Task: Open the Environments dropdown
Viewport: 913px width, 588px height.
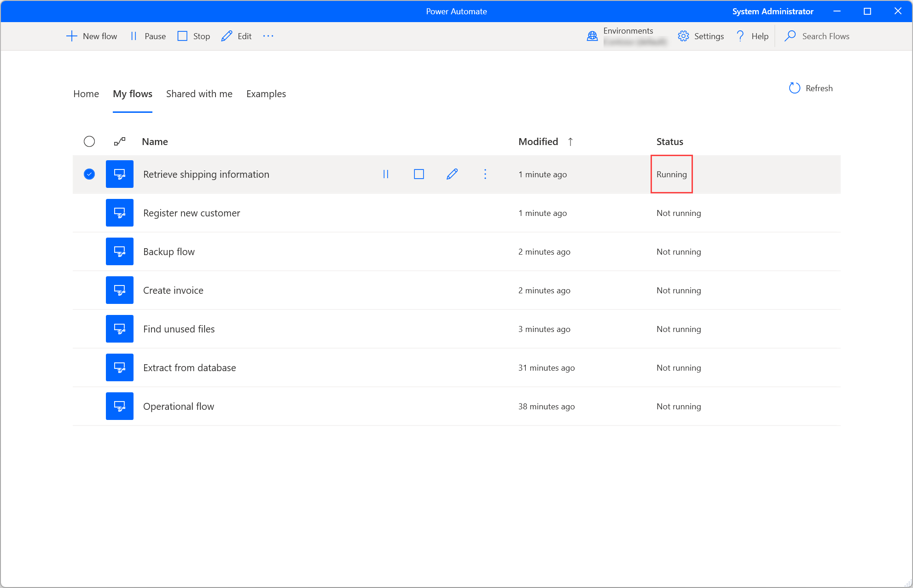Action: coord(626,36)
